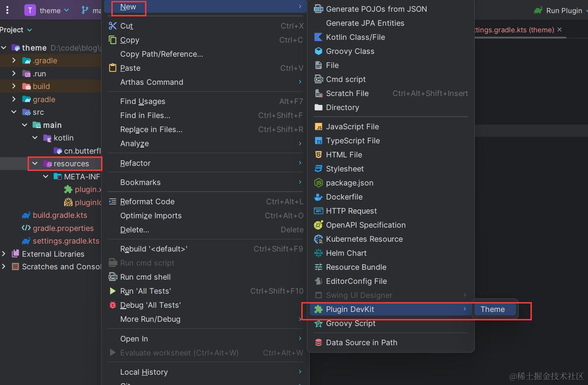Collapse the resources folder
This screenshot has width=588, height=385.
35,163
